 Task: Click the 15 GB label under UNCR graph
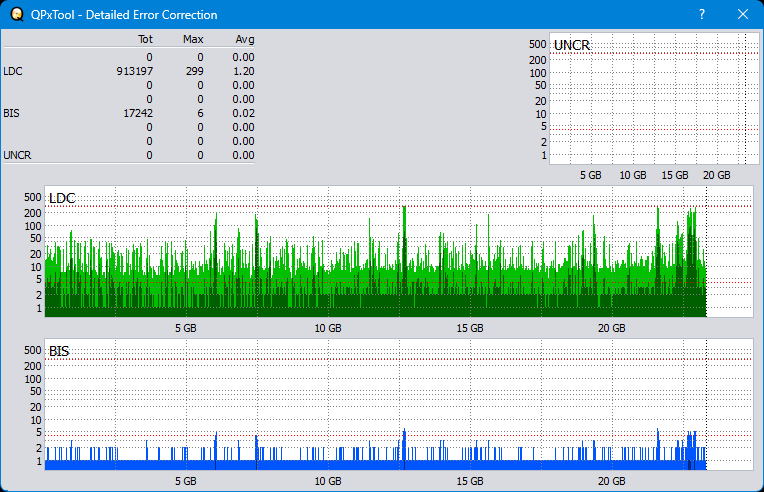pyautogui.click(x=675, y=175)
